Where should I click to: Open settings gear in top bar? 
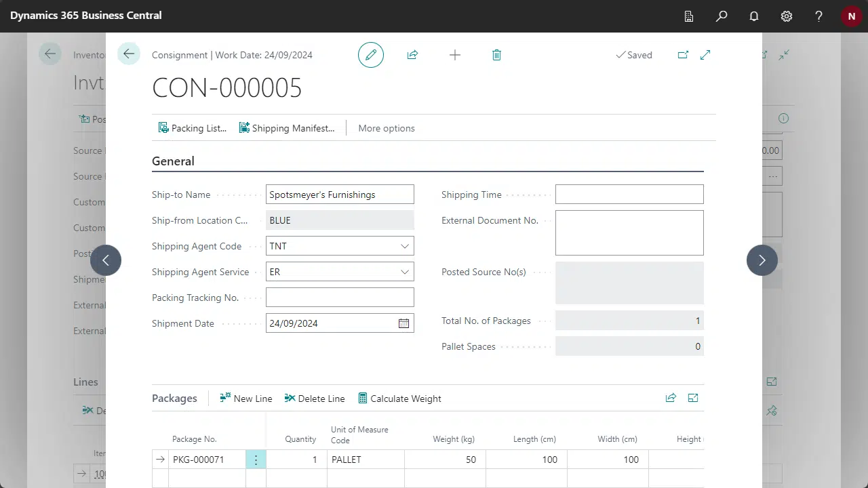click(x=787, y=16)
